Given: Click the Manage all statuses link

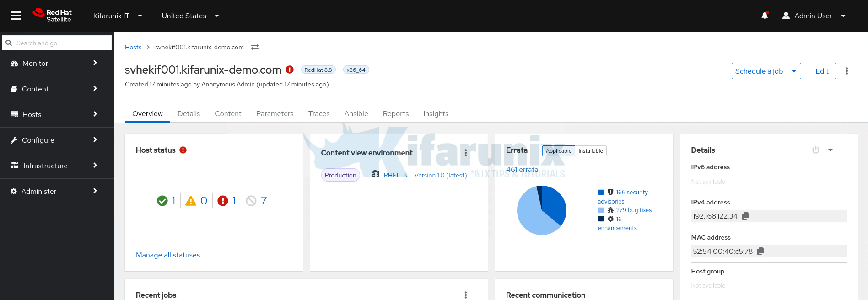Looking at the screenshot, I should pyautogui.click(x=168, y=255).
